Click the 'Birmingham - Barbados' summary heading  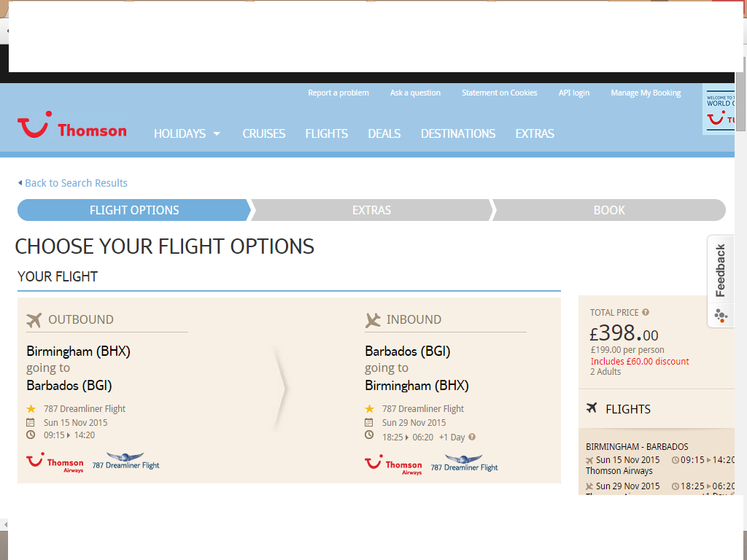pyautogui.click(x=637, y=447)
